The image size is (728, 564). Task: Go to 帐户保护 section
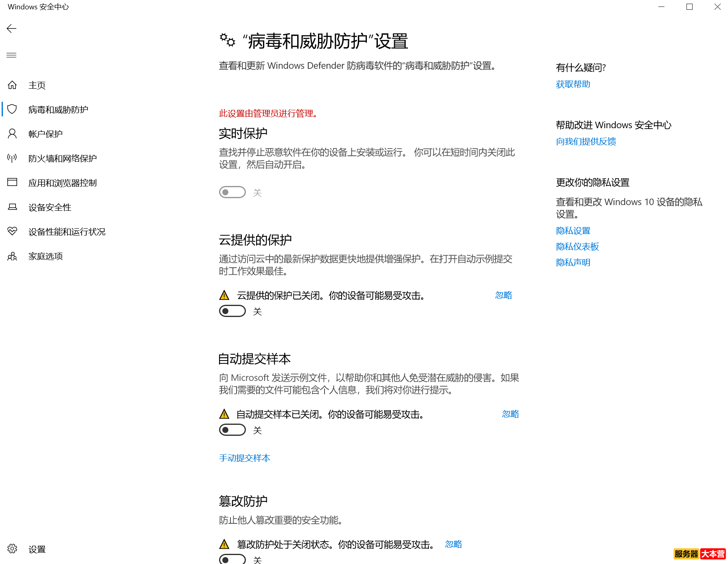(46, 134)
